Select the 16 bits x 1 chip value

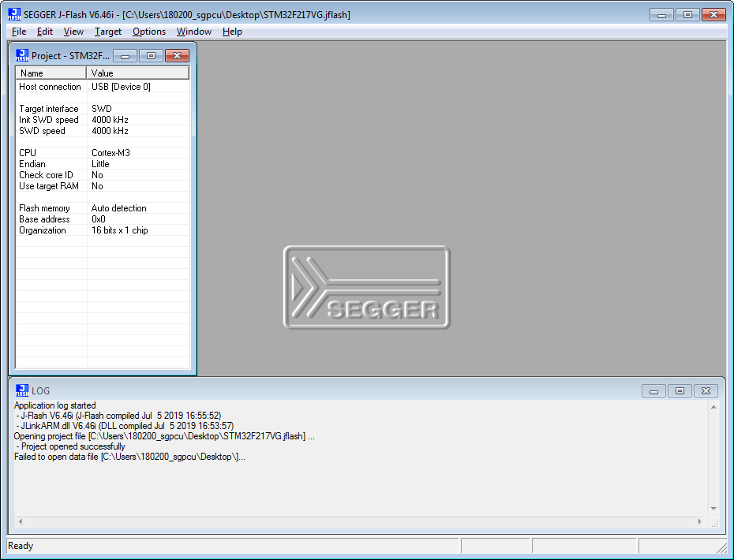point(120,230)
